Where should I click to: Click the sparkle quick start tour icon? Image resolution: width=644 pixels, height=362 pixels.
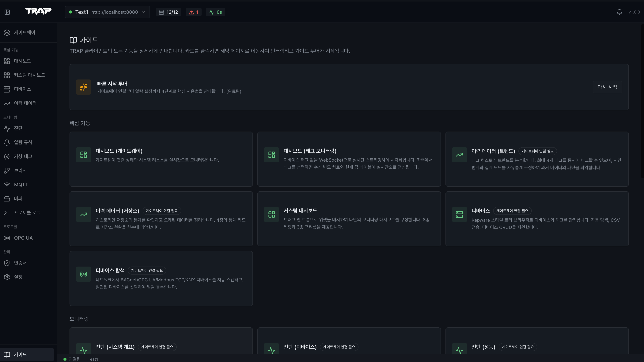pyautogui.click(x=84, y=87)
